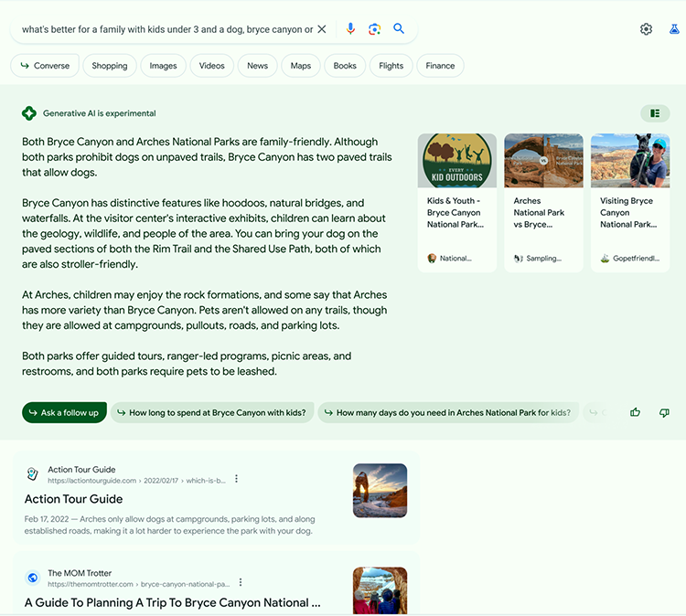Click the 'Gopetfriendl...' source label
Viewport: 686px width, 616px height.
tap(636, 259)
